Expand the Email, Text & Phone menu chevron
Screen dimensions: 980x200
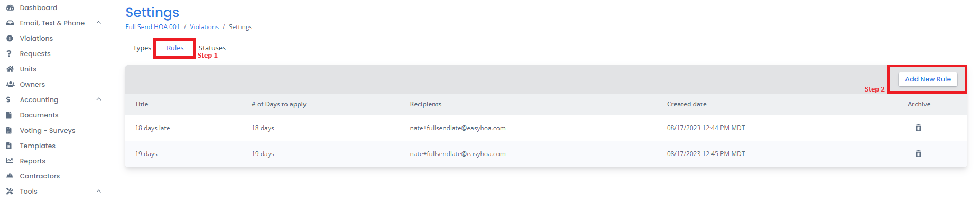click(x=99, y=23)
